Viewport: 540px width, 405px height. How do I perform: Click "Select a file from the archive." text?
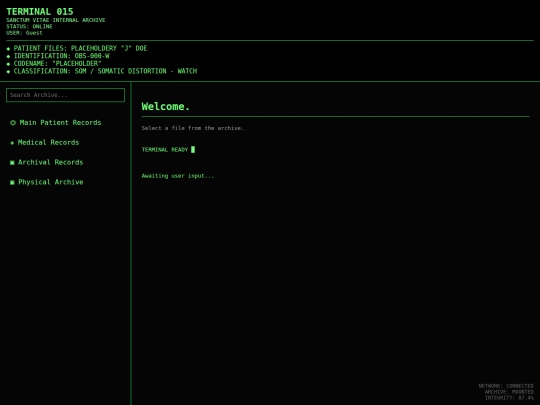(193, 128)
